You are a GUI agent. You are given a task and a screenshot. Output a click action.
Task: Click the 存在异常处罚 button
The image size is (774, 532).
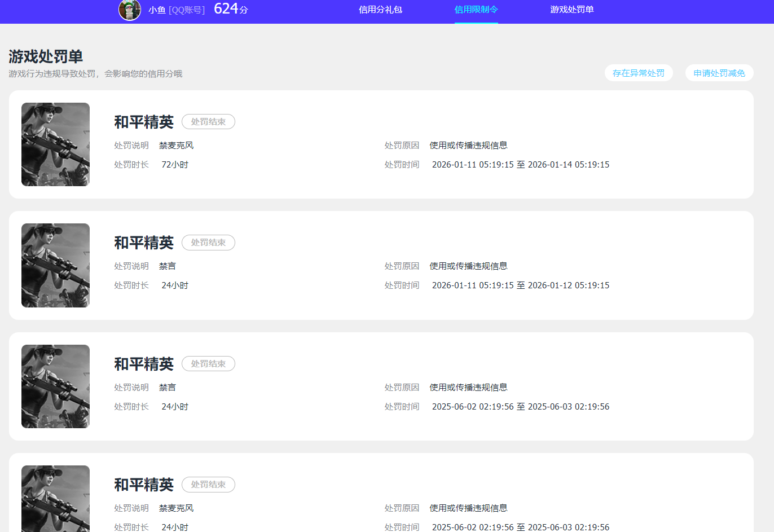coord(639,73)
